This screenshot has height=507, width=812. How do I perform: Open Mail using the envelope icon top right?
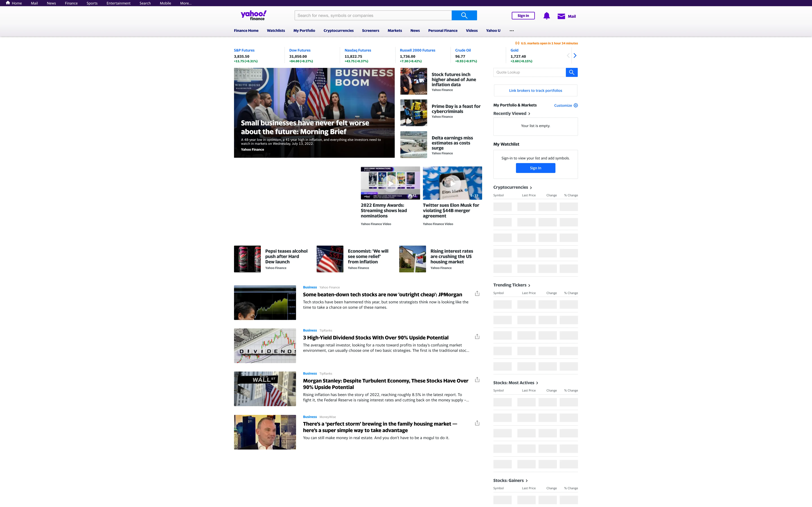coord(561,16)
